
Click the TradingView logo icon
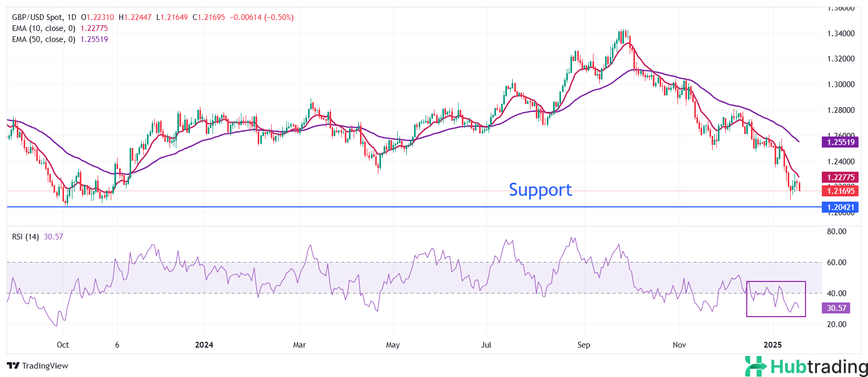coord(13,366)
